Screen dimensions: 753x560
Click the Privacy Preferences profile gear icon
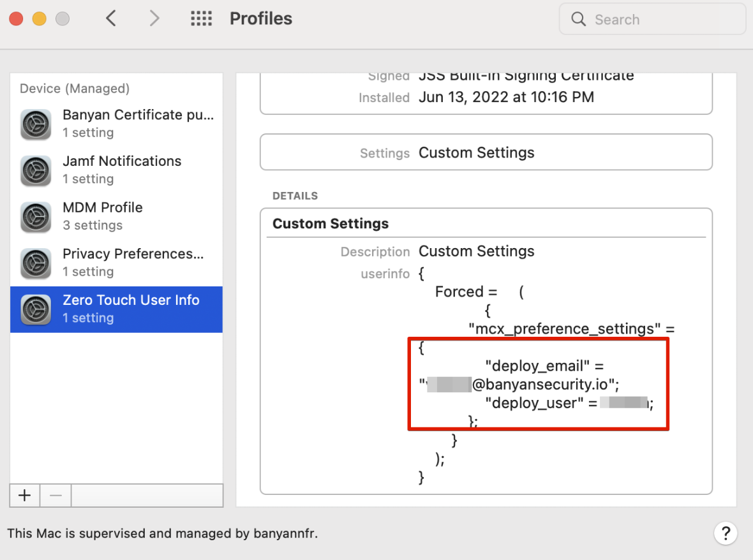click(36, 263)
